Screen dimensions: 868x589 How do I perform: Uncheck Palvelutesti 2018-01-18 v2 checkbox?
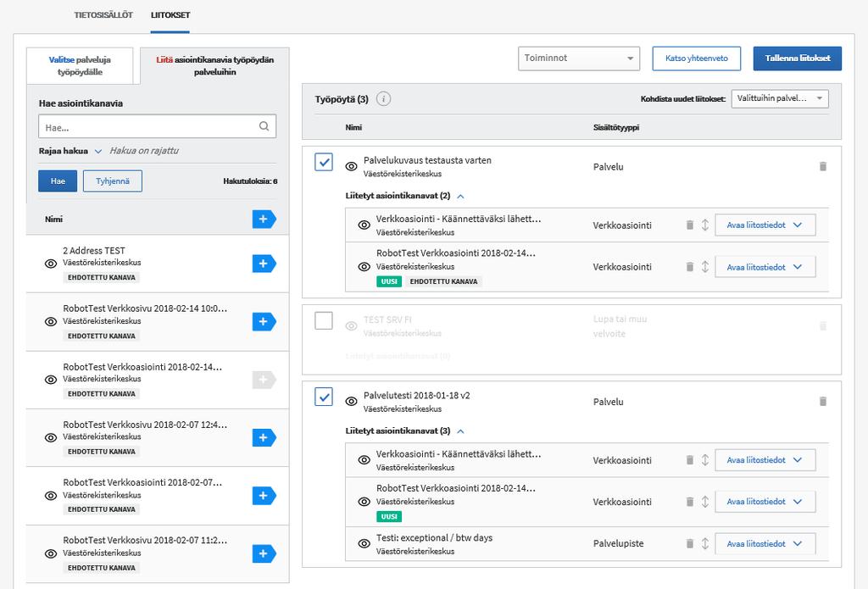click(x=324, y=397)
